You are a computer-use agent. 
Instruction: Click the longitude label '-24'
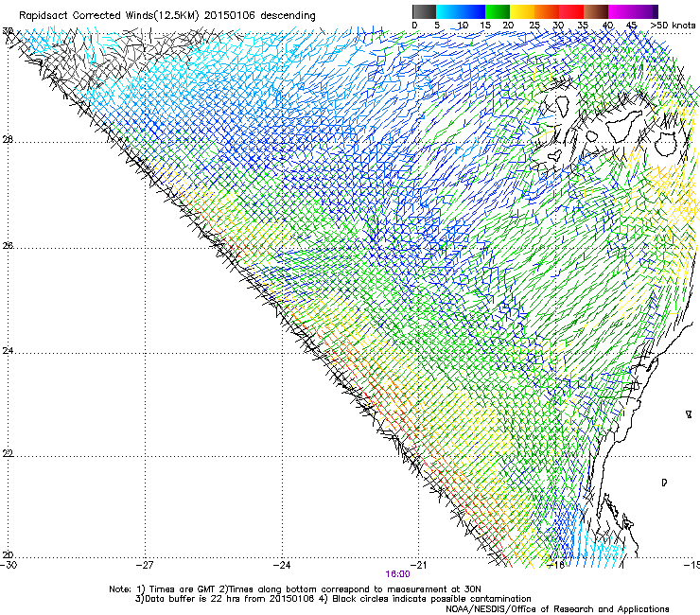coord(282,565)
